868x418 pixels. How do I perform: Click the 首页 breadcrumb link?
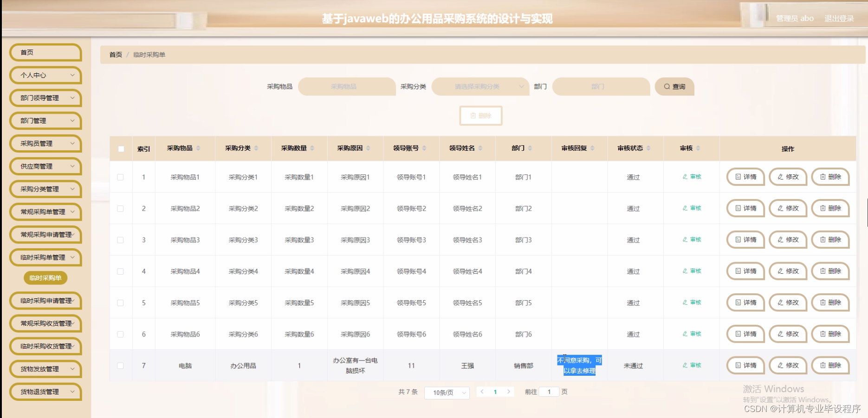(115, 54)
